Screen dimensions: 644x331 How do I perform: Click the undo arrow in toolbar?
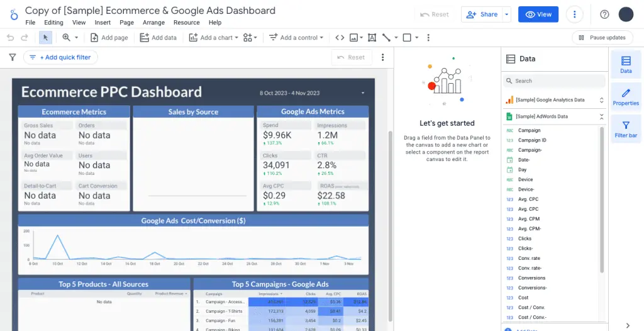point(11,37)
